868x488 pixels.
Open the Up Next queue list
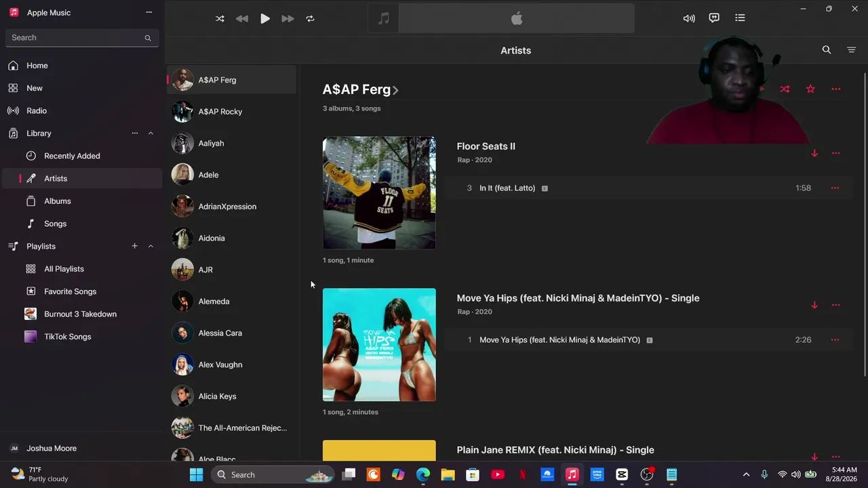740,18
